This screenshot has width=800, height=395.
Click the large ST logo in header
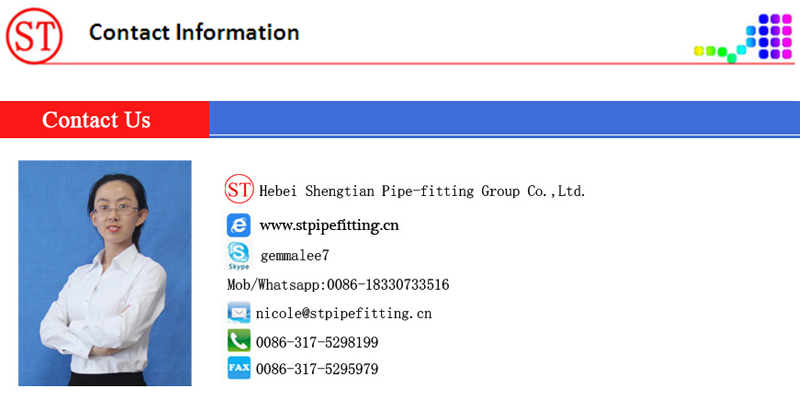[x=34, y=36]
